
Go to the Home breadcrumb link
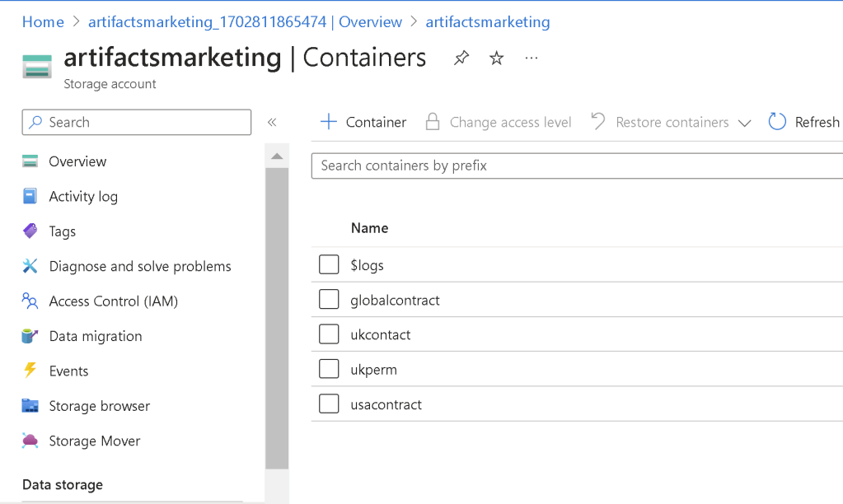click(43, 22)
